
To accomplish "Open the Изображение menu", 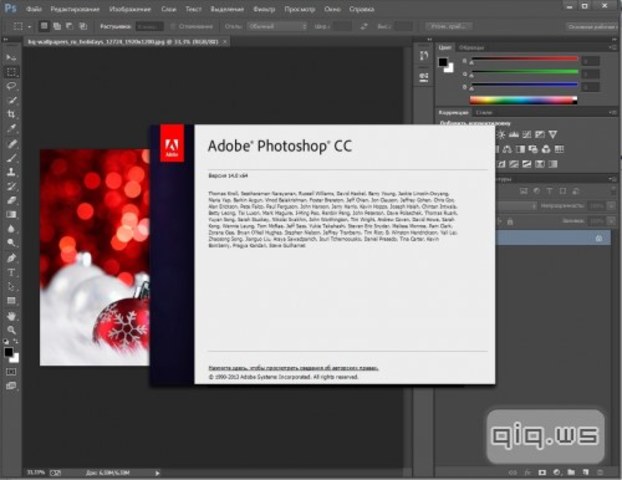I will (x=130, y=9).
